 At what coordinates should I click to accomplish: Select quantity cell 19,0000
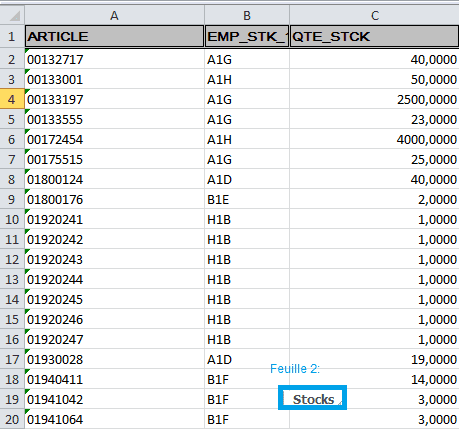coord(374,359)
